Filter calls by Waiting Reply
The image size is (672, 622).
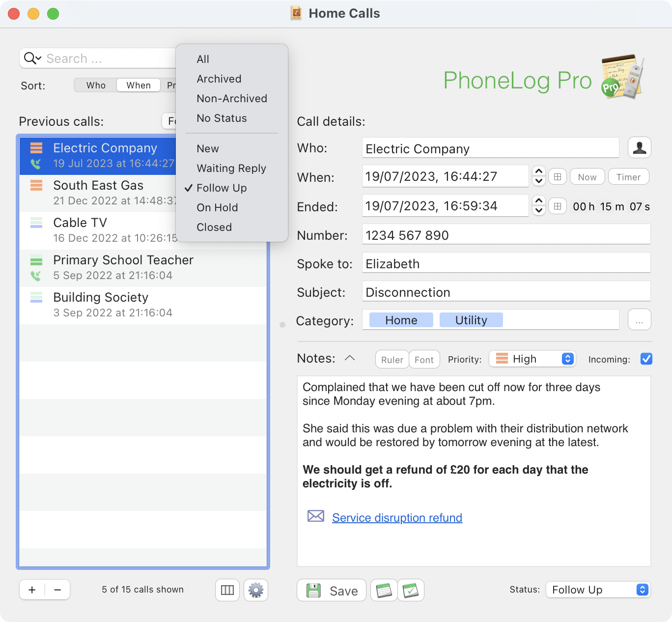tap(232, 168)
